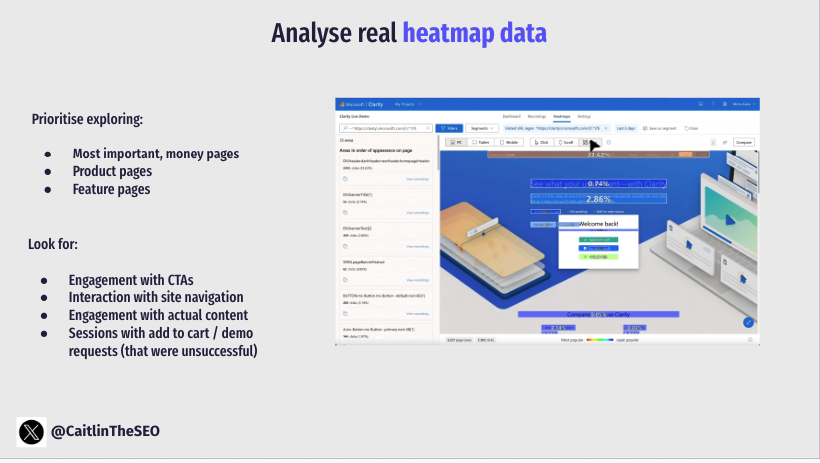Select the Click heatmap type

pos(541,143)
